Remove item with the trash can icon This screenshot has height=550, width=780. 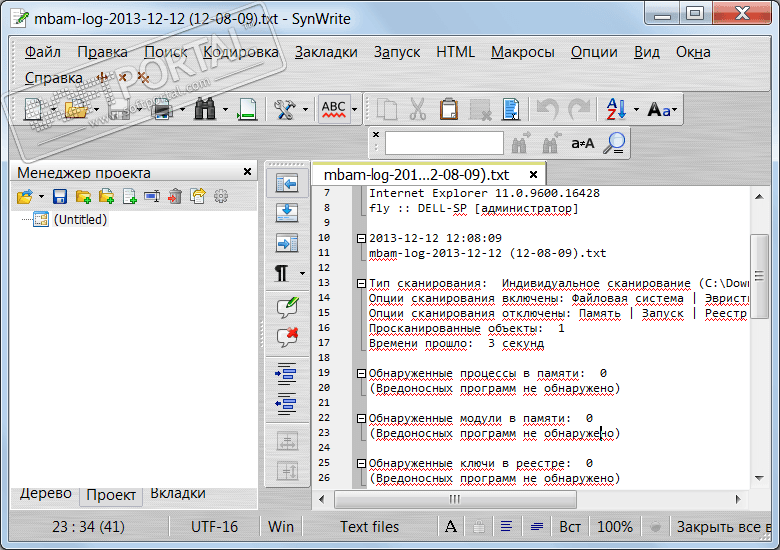click(175, 196)
